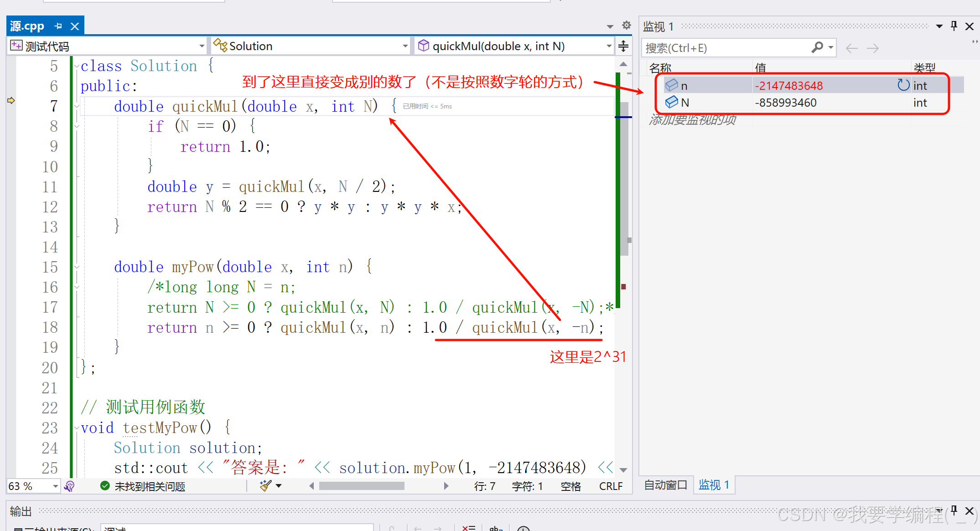Image resolution: width=980 pixels, height=531 pixels.
Task: Open the 测试代码 project scope dropdown
Action: [201, 46]
